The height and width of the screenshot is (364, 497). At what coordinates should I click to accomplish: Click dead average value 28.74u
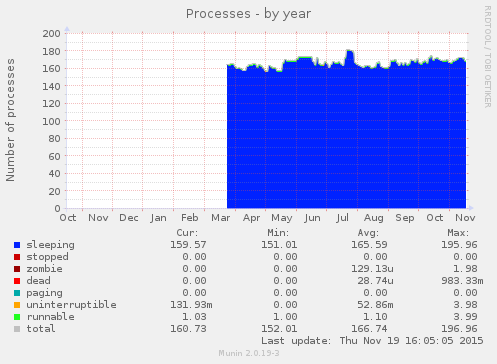coord(376,281)
